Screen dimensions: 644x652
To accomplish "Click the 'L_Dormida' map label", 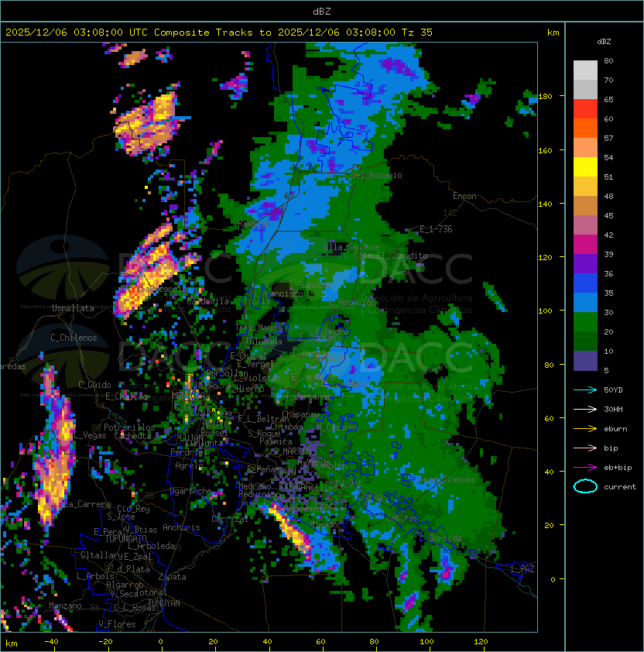I will 440,537.
